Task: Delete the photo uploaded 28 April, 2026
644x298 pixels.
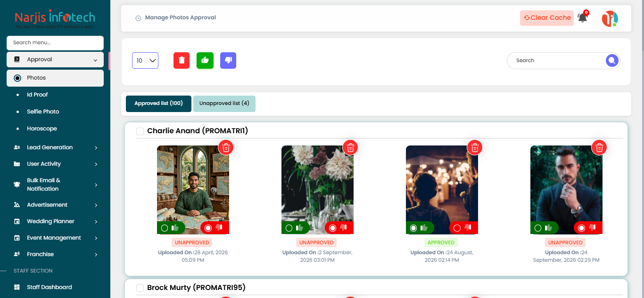Action: [226, 147]
